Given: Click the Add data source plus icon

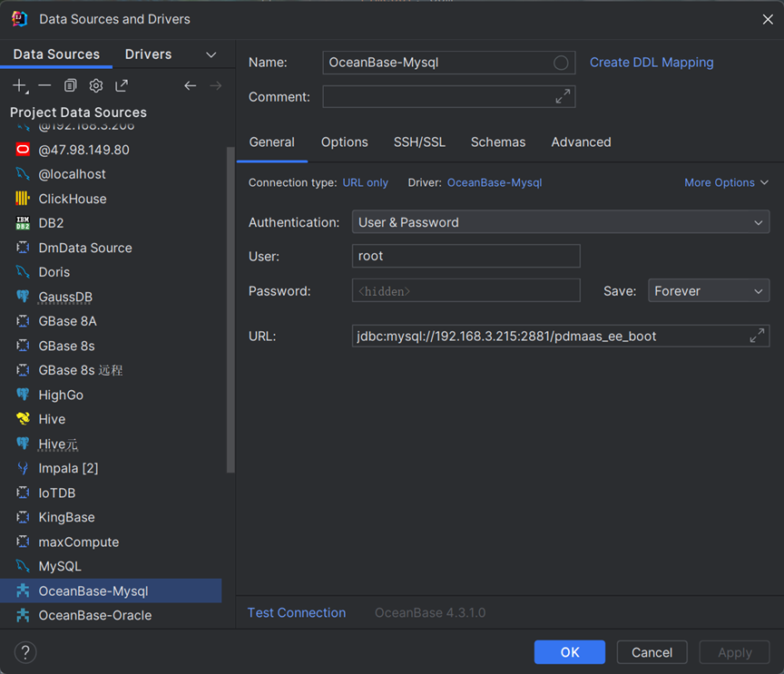Looking at the screenshot, I should [19, 85].
